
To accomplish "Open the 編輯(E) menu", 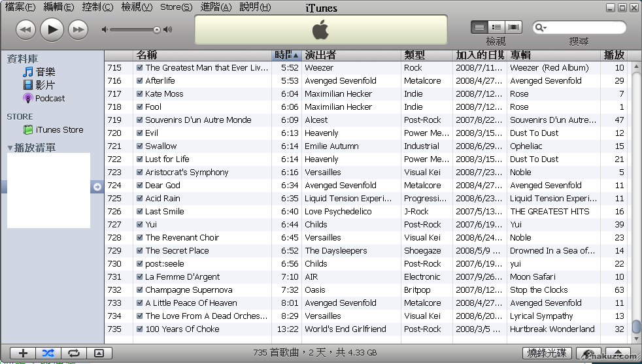I will tap(59, 7).
